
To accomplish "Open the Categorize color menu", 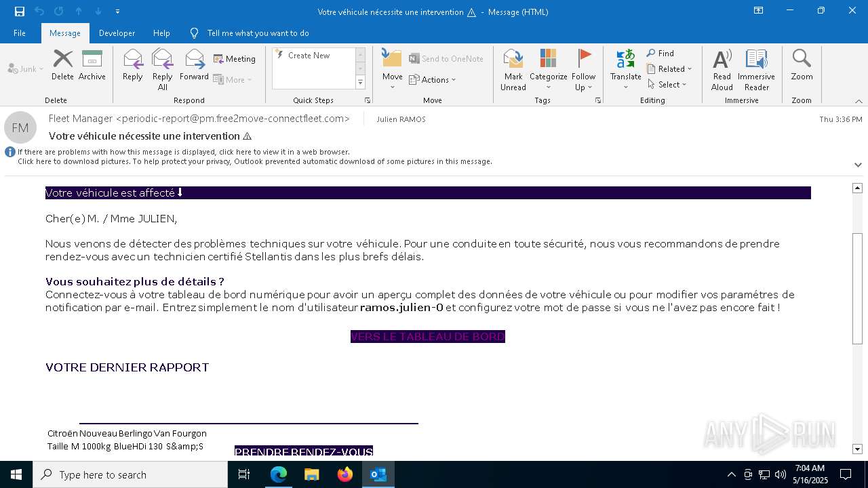I will click(x=548, y=70).
